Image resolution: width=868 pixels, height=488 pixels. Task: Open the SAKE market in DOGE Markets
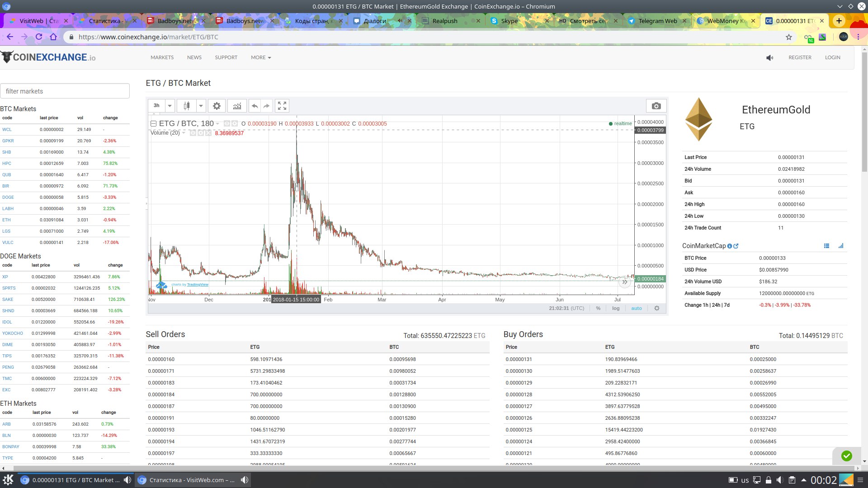pos(8,300)
